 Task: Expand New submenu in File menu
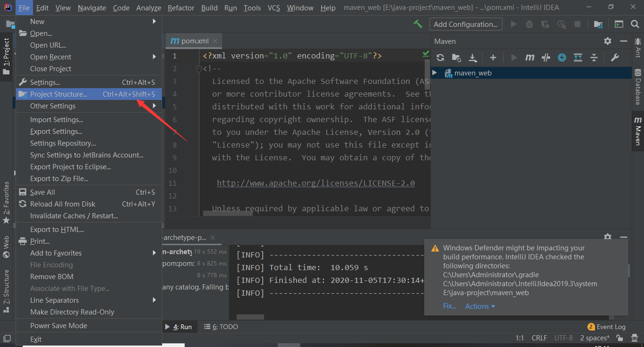coord(89,22)
